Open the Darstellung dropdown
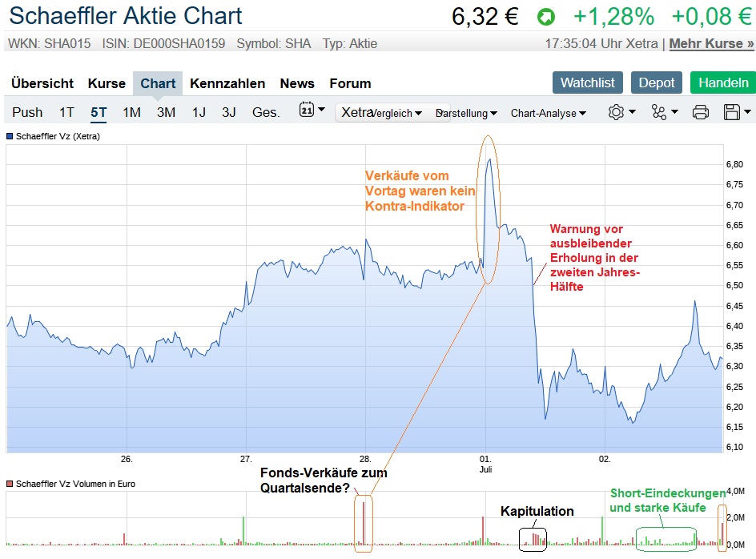 click(467, 113)
